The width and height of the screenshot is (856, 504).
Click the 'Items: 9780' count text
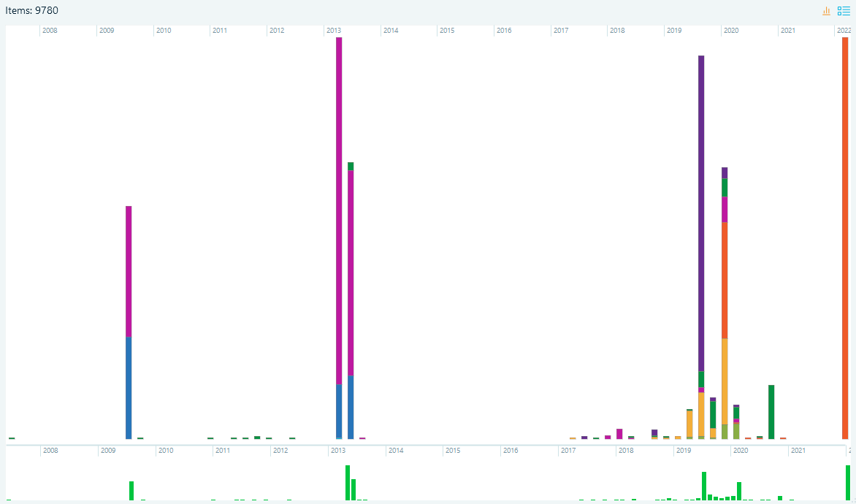tap(31, 11)
